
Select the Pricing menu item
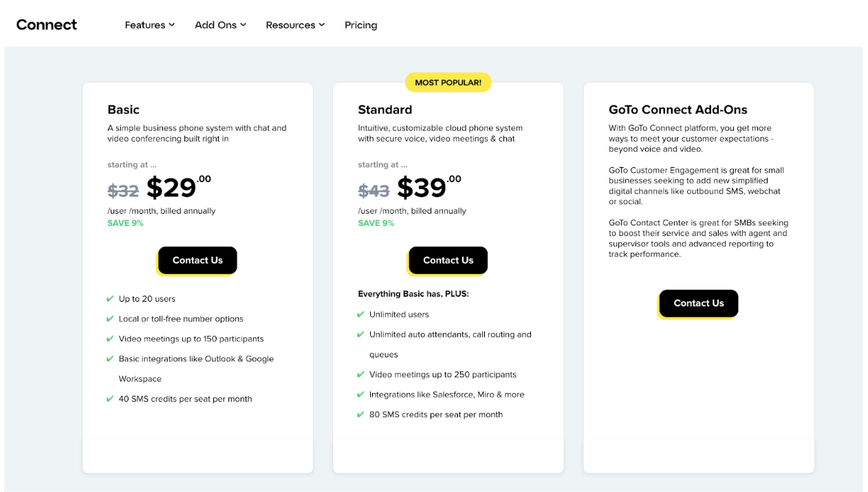click(360, 25)
